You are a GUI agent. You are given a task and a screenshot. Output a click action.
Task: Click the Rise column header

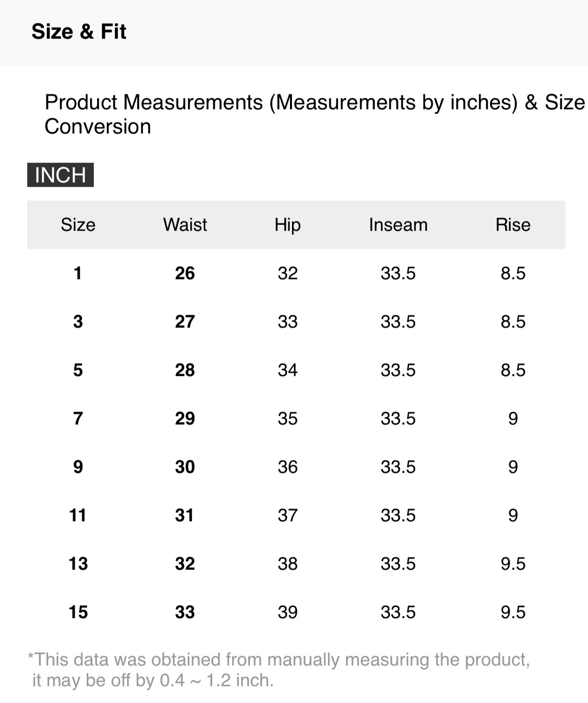point(513,225)
